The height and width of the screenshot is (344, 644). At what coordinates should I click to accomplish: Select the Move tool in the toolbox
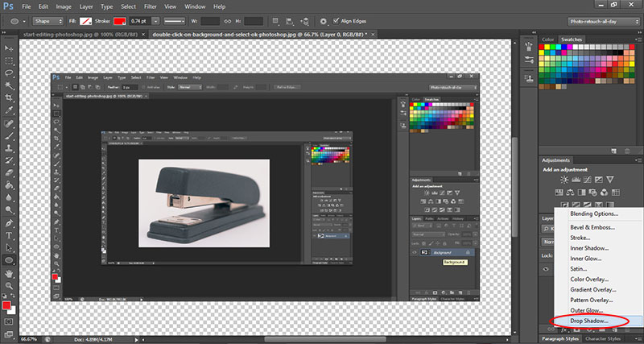pyautogui.click(x=9, y=48)
